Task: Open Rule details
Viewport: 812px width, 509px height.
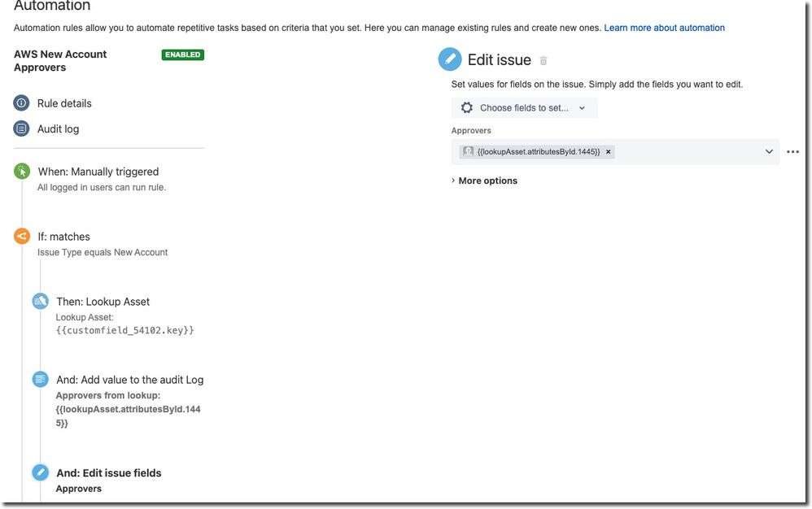Action: click(64, 103)
